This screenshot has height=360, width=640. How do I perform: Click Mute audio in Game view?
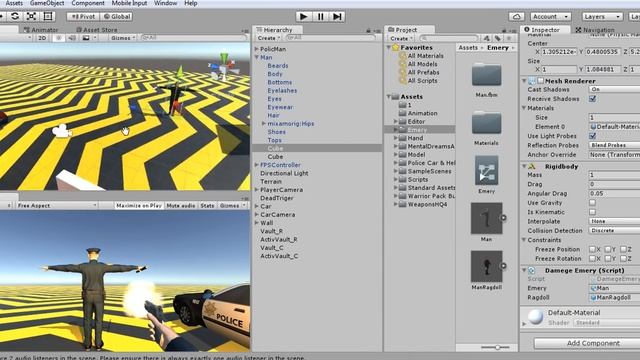(x=181, y=206)
